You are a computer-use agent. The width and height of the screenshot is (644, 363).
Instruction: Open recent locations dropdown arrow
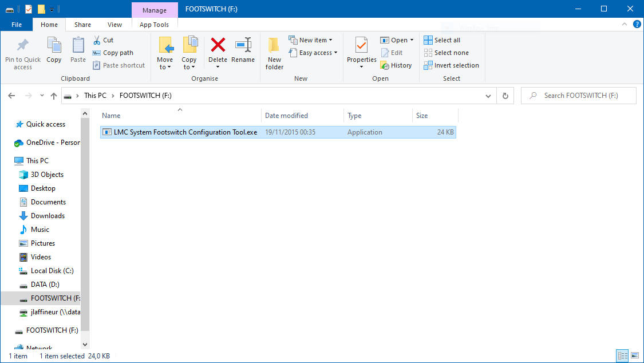(x=42, y=96)
